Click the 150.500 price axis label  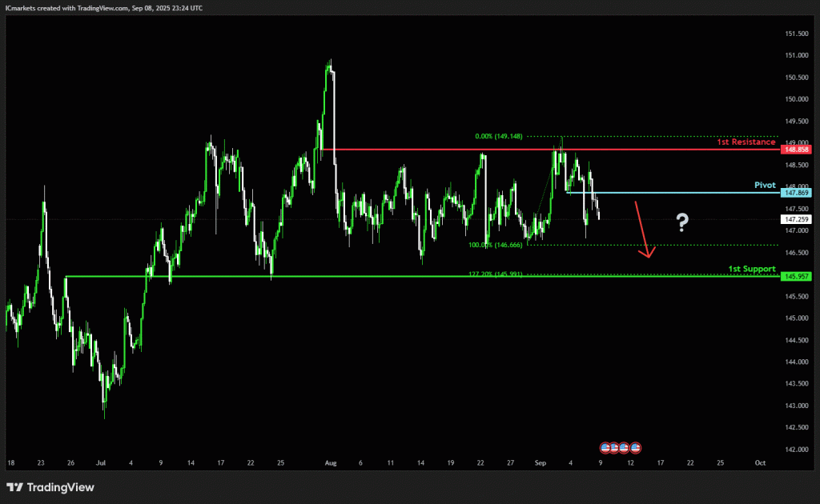pyautogui.click(x=796, y=78)
